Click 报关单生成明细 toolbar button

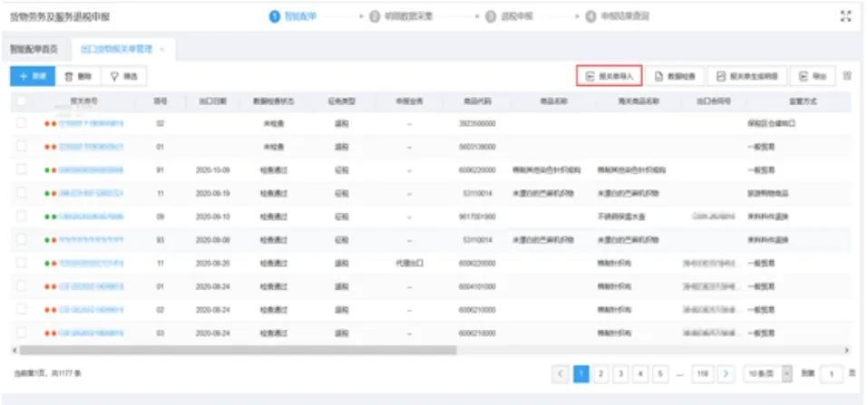[746, 77]
